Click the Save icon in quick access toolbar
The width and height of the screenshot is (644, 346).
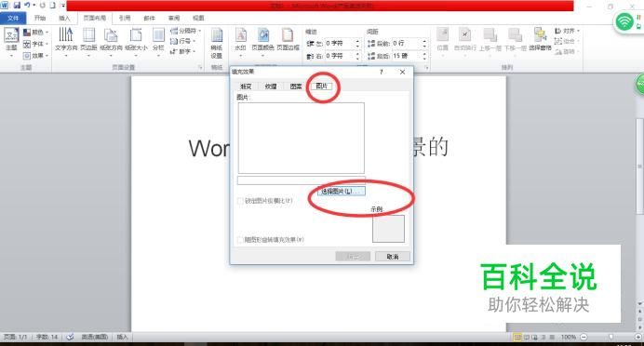[17, 6]
